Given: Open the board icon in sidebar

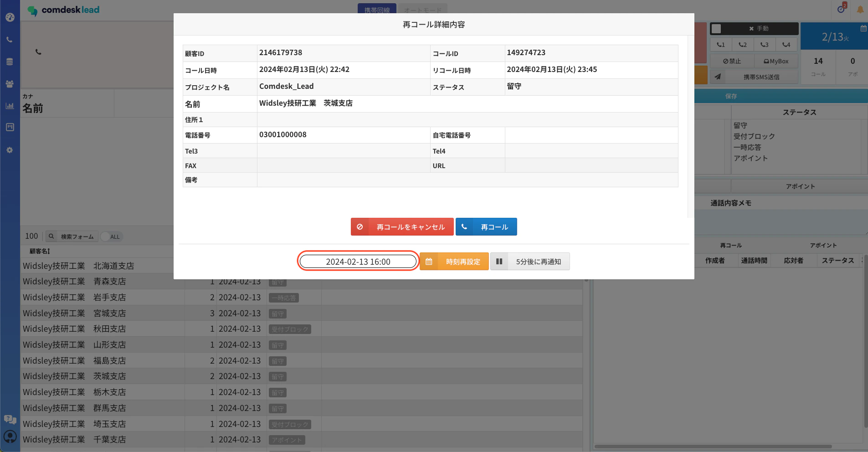Looking at the screenshot, I should coord(10,127).
